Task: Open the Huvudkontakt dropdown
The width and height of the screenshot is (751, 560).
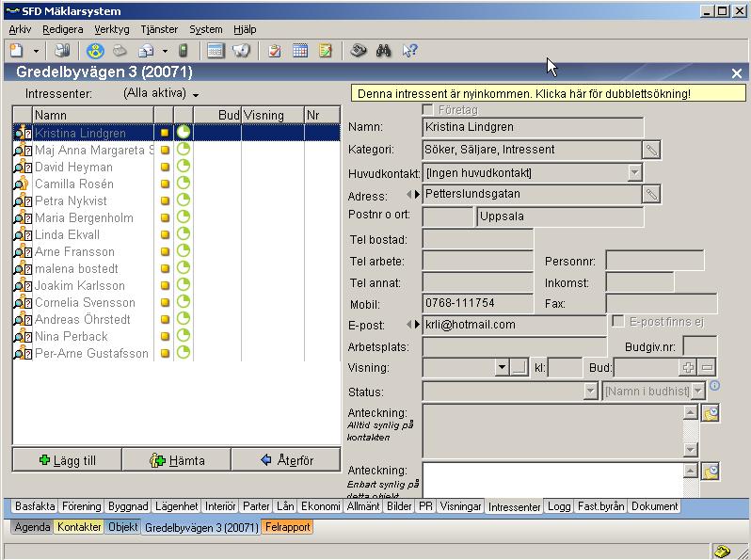Action: click(x=634, y=172)
